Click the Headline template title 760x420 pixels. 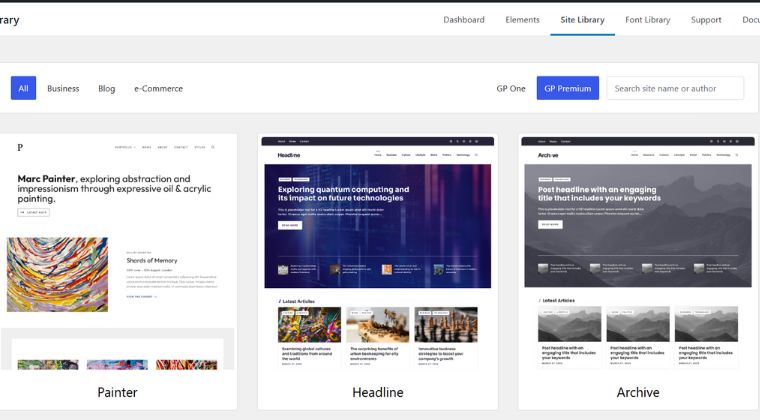tap(377, 392)
